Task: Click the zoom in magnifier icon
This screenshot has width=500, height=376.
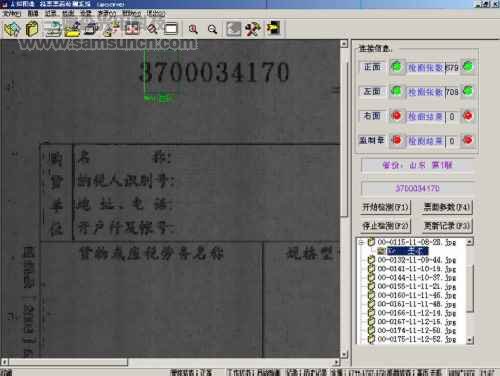Action: point(193,29)
